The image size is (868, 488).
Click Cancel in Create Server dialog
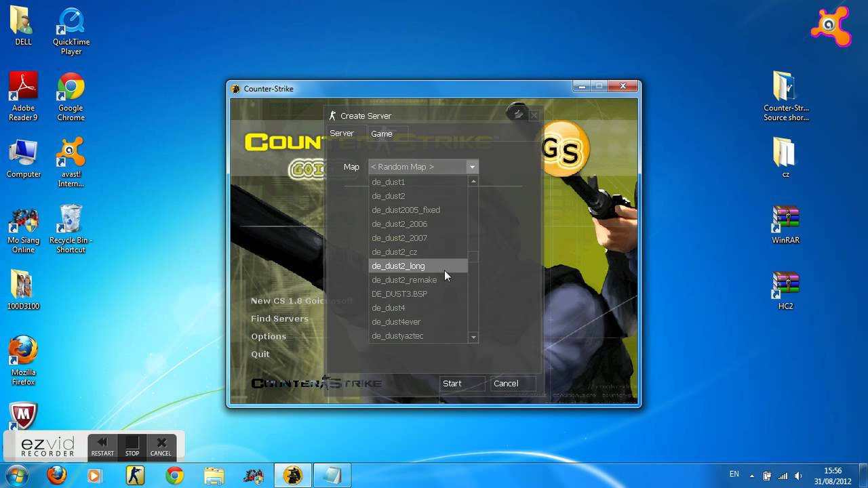pyautogui.click(x=514, y=384)
